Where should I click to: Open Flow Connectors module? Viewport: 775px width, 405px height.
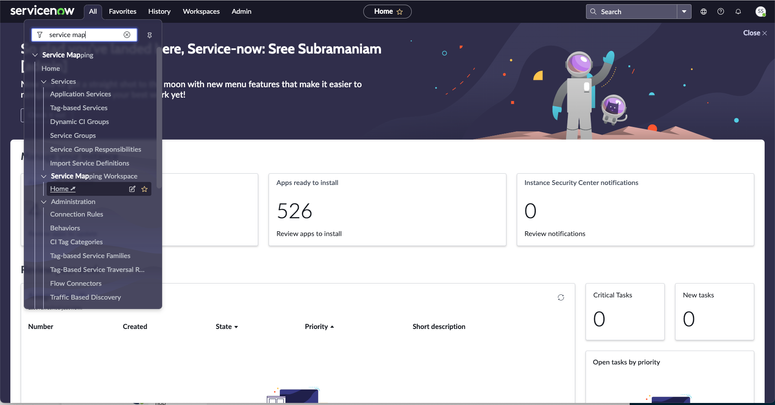point(76,283)
